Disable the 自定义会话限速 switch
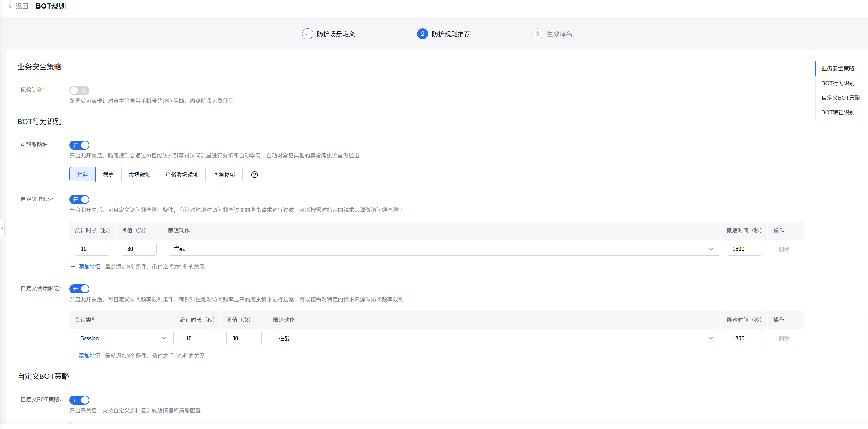The width and height of the screenshot is (868, 429). [79, 289]
